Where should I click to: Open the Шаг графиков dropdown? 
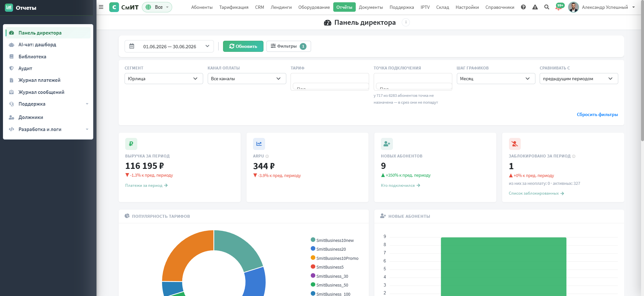(x=496, y=79)
